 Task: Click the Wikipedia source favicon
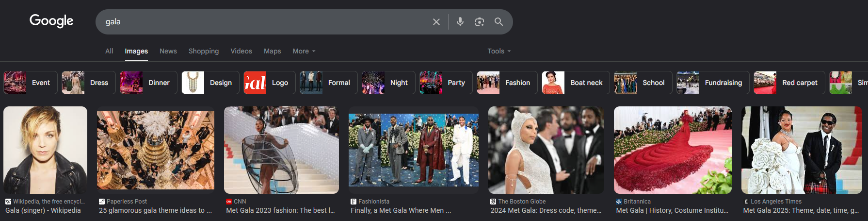pos(8,202)
